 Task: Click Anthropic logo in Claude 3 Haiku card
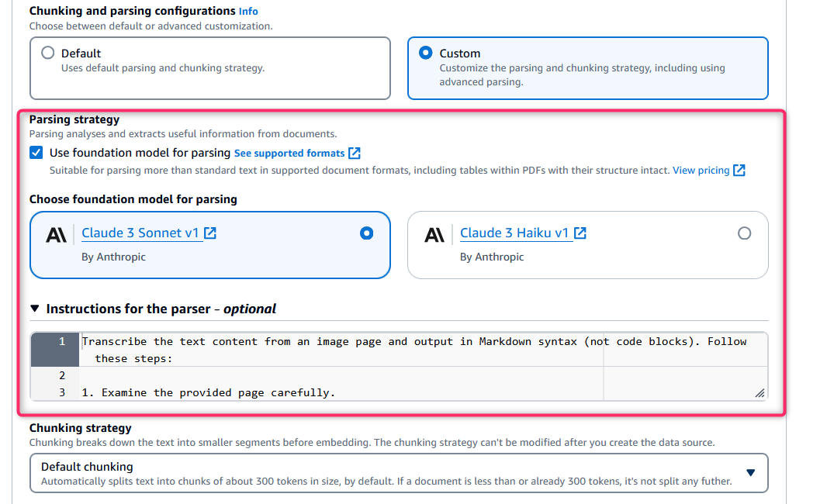[x=434, y=235]
